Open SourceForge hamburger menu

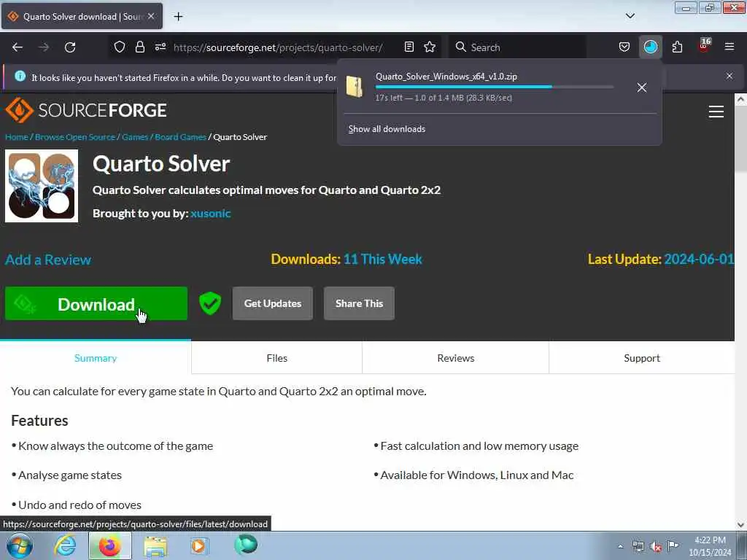(x=716, y=112)
